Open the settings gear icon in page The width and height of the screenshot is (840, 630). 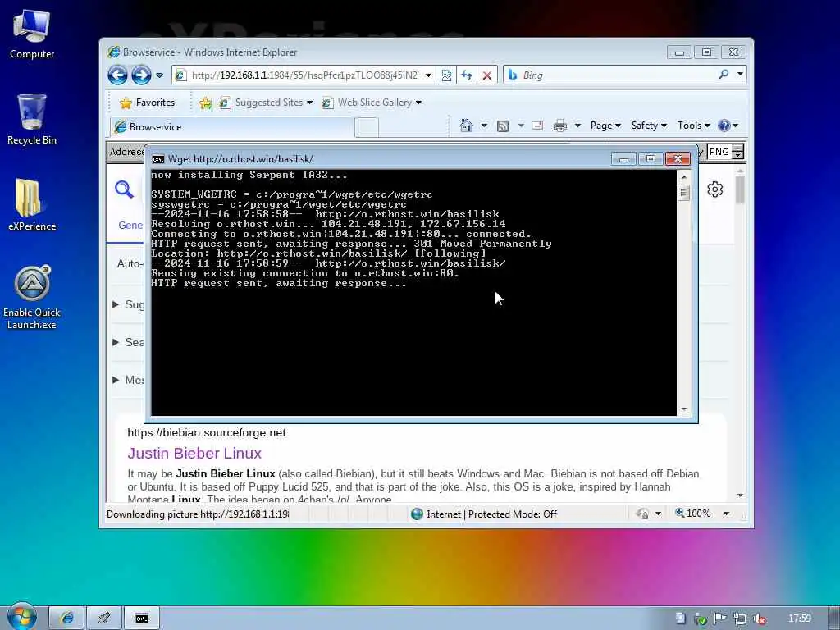coord(714,189)
